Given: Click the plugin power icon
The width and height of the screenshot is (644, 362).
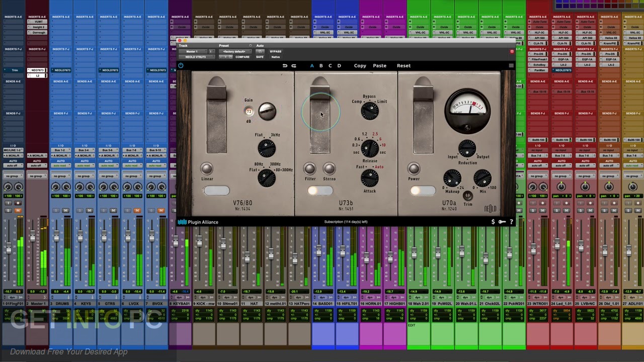Looking at the screenshot, I should 181,65.
